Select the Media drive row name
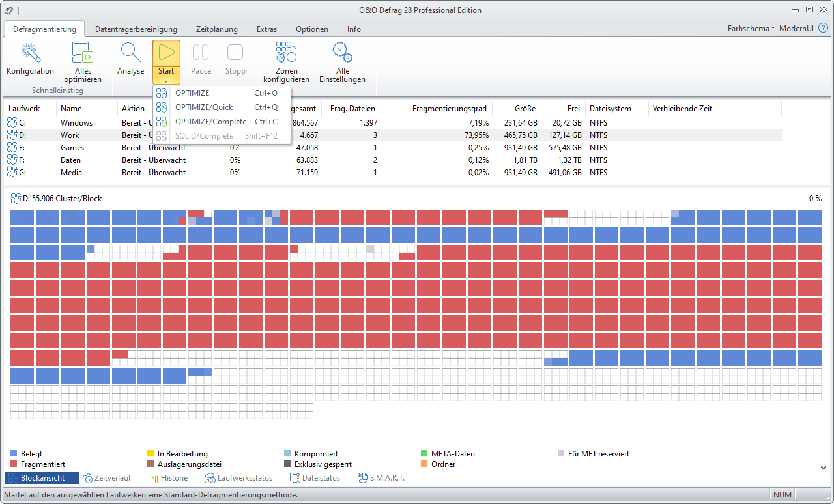 [70, 172]
